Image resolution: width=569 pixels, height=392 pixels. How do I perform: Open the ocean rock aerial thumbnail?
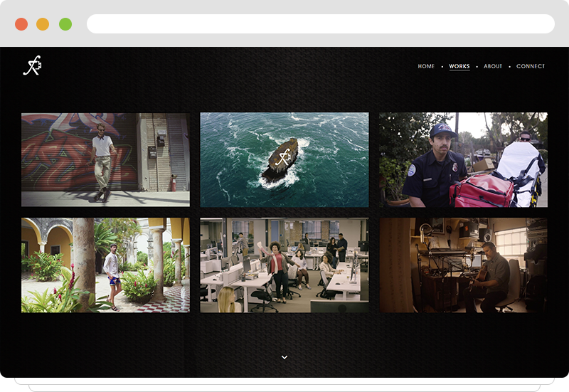(x=284, y=159)
